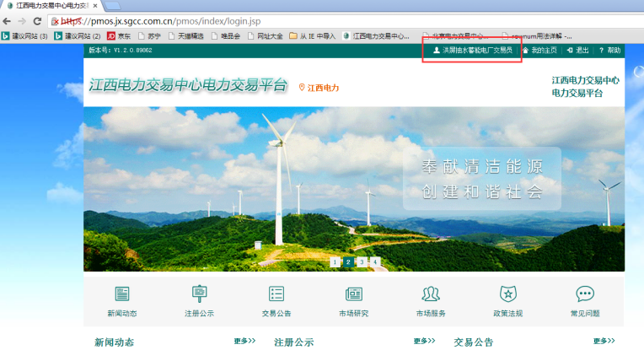Open 我的主页 in top menu
The width and height of the screenshot is (644, 350).
click(x=544, y=51)
